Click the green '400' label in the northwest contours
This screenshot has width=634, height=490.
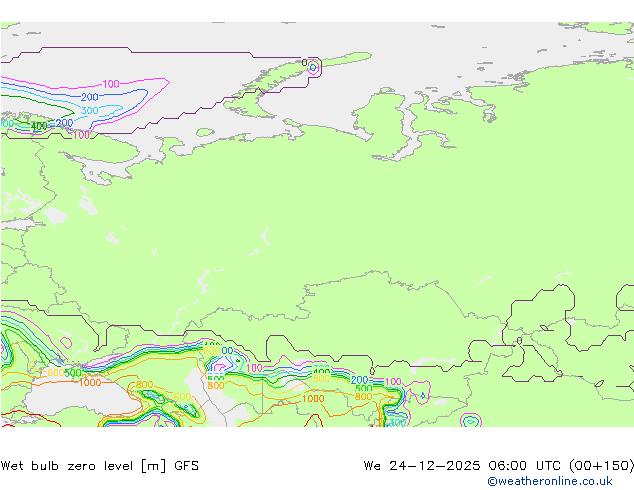[x=39, y=126]
